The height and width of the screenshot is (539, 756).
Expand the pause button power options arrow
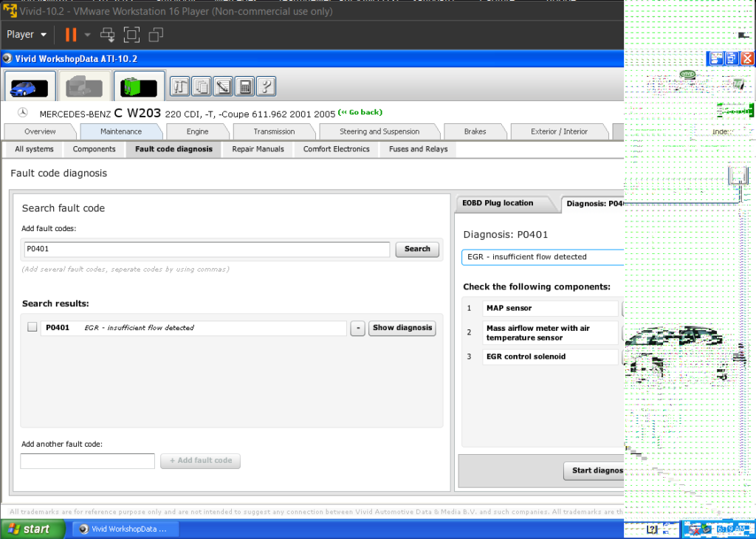click(x=87, y=35)
